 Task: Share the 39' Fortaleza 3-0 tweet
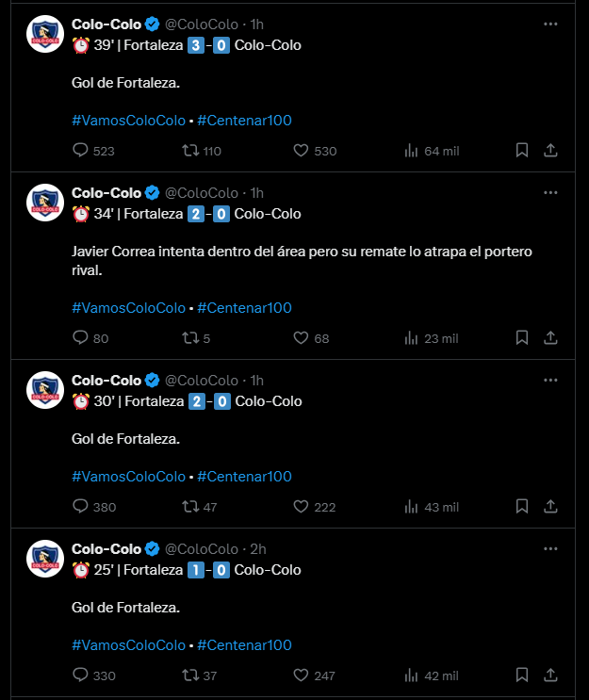click(x=552, y=150)
